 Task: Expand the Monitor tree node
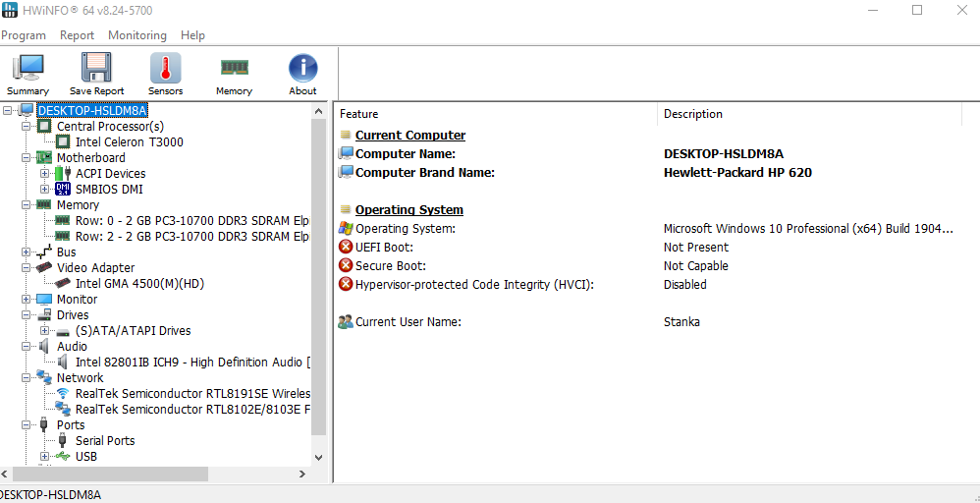point(26,300)
